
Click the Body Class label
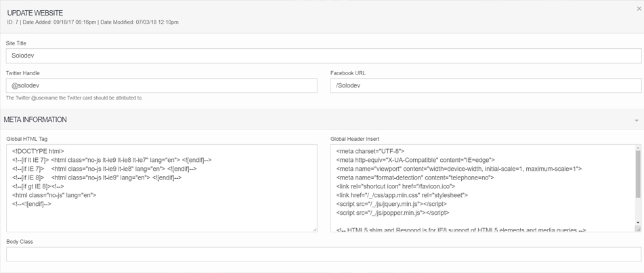coord(20,242)
